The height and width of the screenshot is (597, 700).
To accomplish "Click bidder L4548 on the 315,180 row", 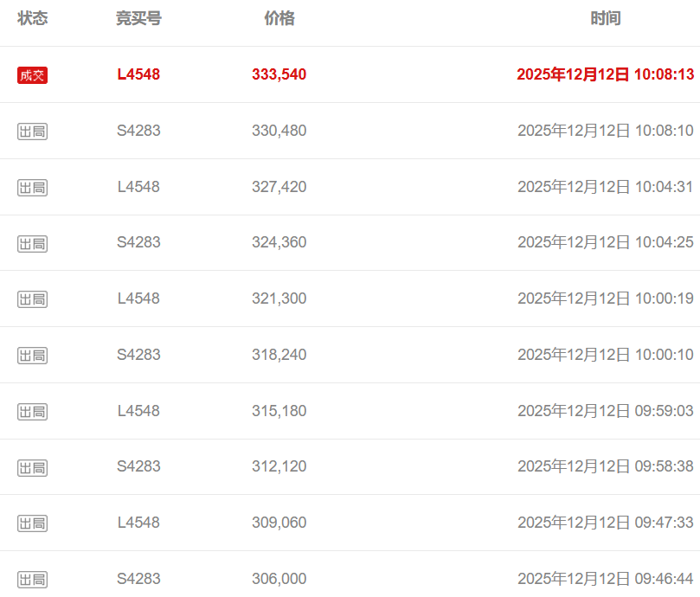I will [x=138, y=411].
